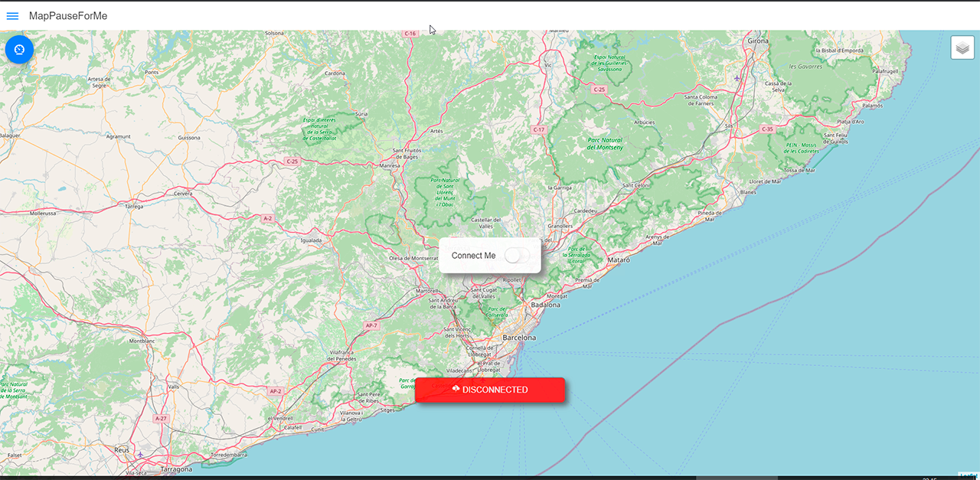
Task: Click the Sant Celoni label
Action: (x=636, y=185)
